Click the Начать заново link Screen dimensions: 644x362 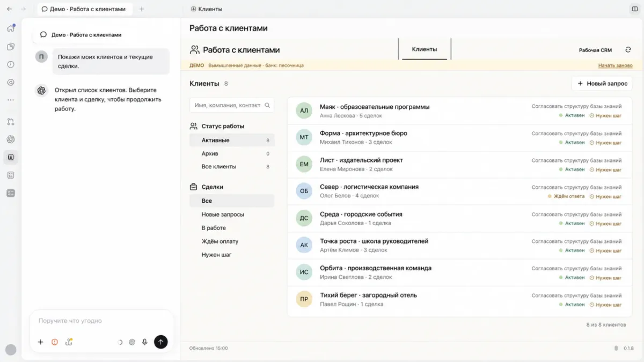tap(616, 65)
